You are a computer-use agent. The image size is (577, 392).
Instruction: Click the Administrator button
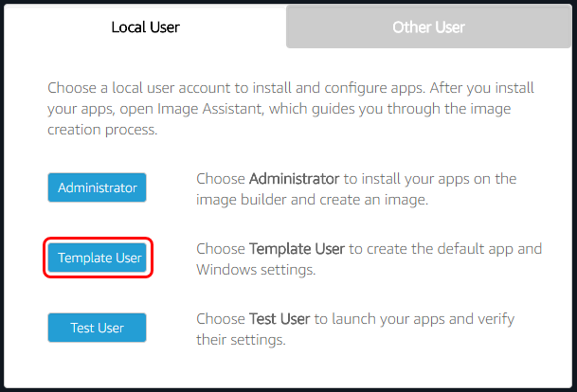point(98,187)
